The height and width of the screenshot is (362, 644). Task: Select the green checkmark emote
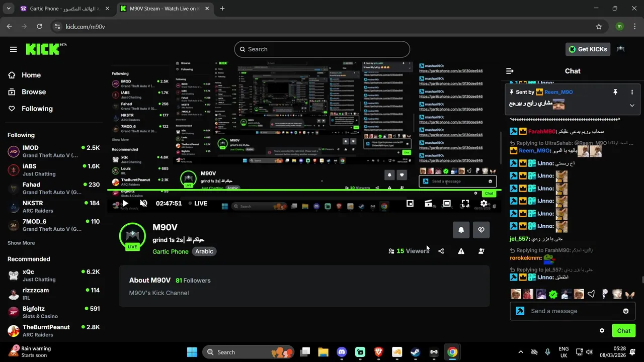click(553, 295)
